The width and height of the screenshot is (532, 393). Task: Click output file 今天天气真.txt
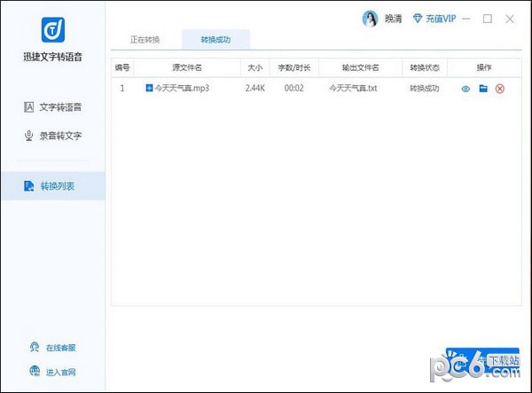[x=353, y=88]
